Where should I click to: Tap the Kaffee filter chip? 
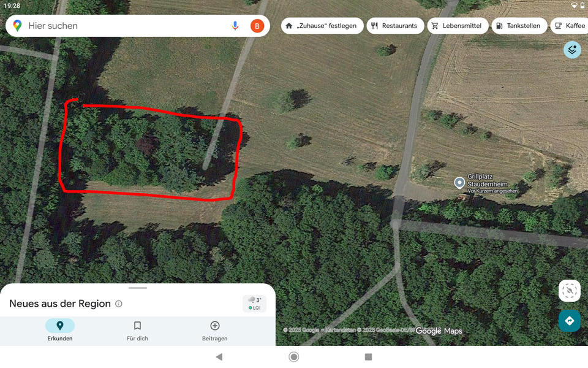[x=570, y=26]
